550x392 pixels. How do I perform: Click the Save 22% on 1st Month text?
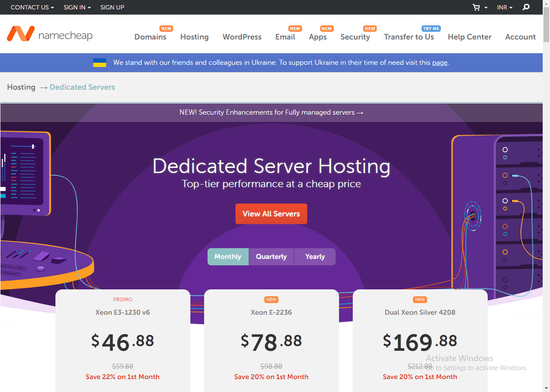pyautogui.click(x=123, y=377)
